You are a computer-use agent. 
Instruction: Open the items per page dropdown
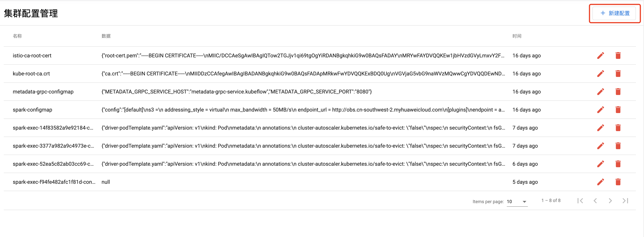517,201
